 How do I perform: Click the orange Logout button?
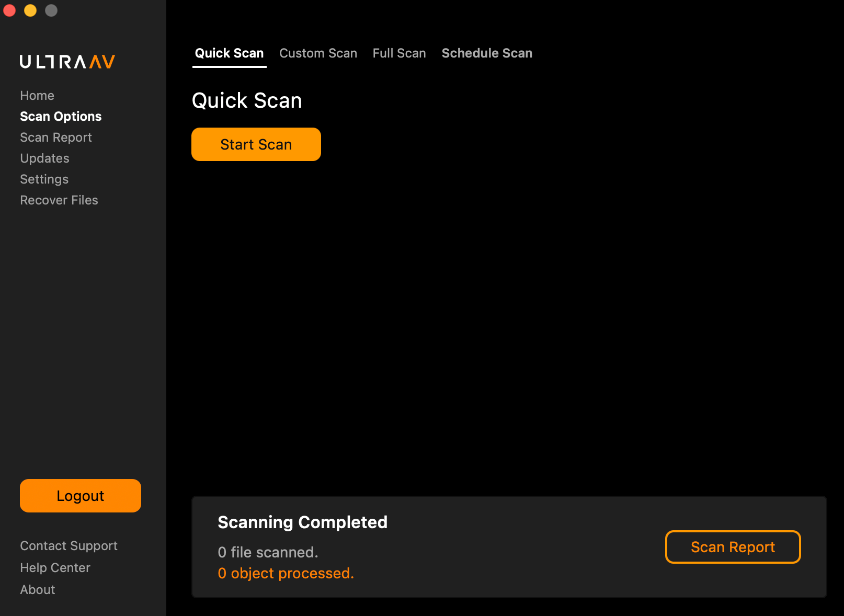tap(81, 496)
